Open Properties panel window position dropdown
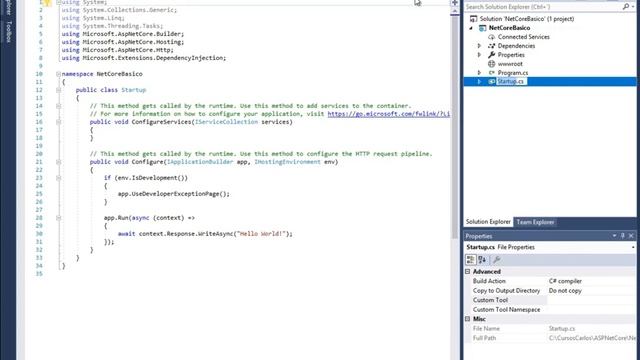This screenshot has width=640, height=360. (x=614, y=236)
